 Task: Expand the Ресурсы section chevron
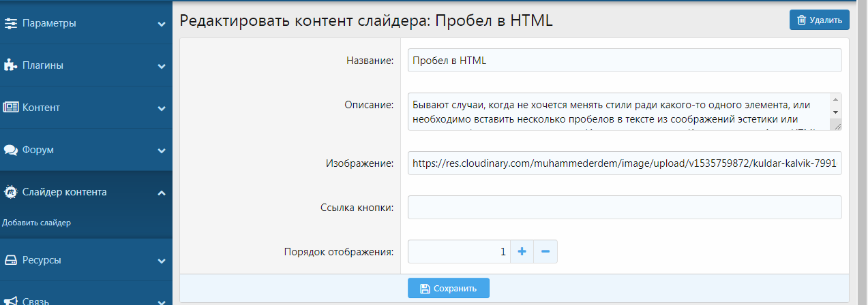coord(162,261)
